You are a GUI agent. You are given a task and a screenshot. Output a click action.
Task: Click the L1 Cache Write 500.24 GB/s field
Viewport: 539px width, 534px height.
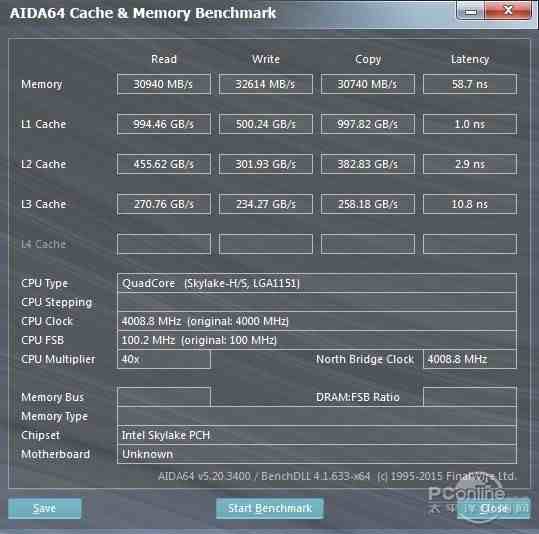pyautogui.click(x=266, y=124)
